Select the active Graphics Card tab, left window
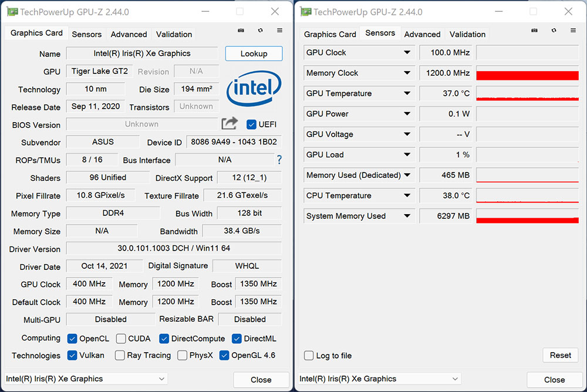This screenshot has height=392, width=587. point(36,33)
